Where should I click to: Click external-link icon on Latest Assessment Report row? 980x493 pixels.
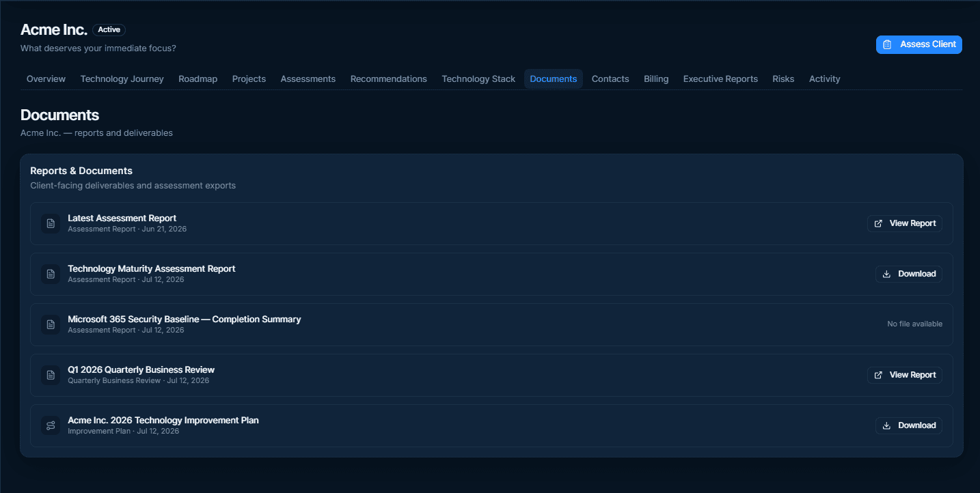pyautogui.click(x=879, y=223)
